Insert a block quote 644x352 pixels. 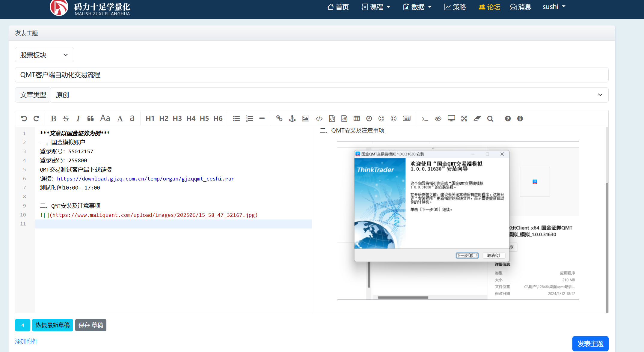91,118
